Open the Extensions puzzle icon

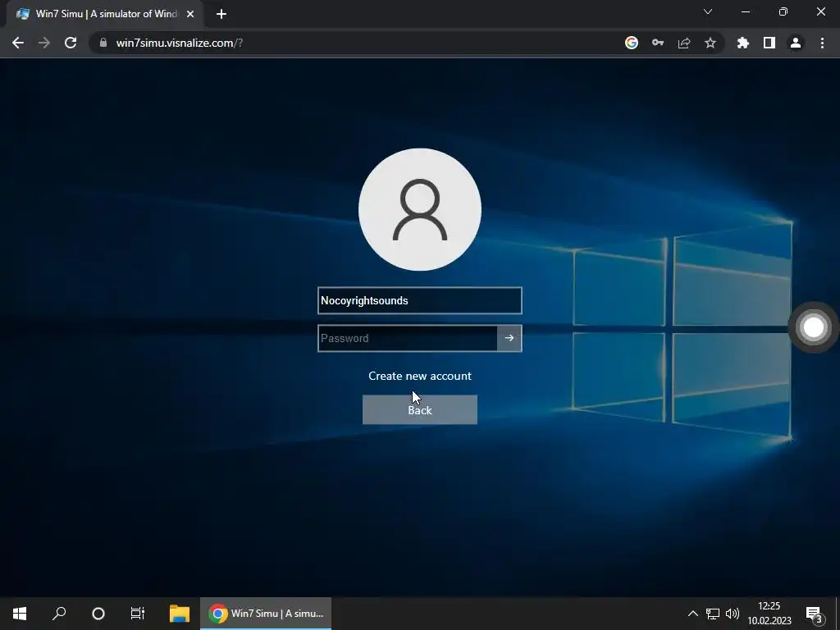pos(743,43)
